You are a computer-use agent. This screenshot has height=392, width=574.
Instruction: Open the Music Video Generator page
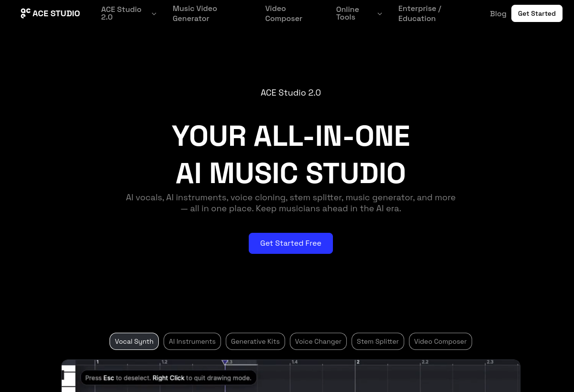coord(195,13)
